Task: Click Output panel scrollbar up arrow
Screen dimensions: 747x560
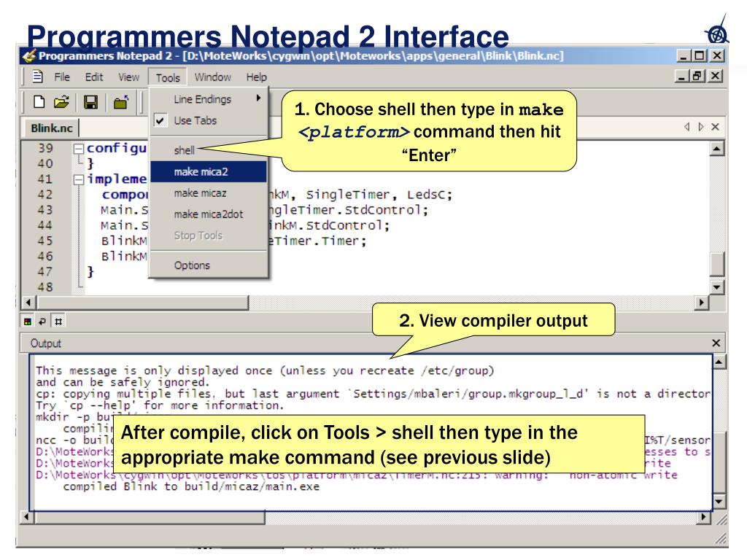Action: point(719,362)
